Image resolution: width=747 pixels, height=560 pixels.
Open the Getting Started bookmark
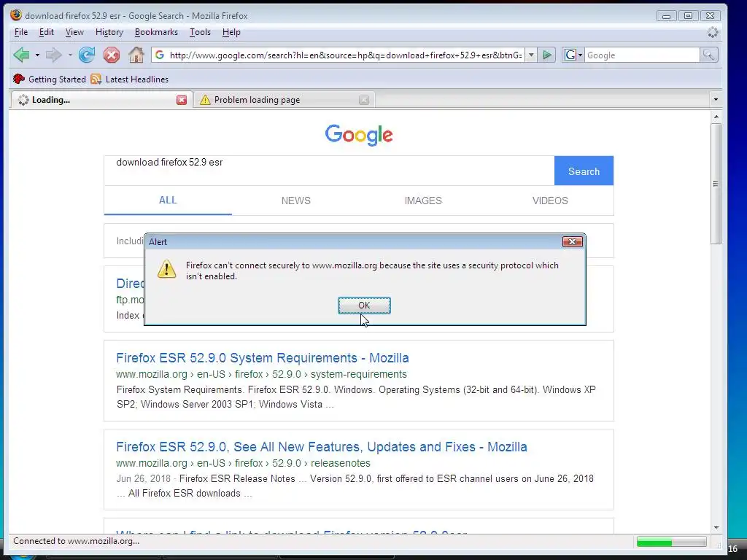click(50, 79)
